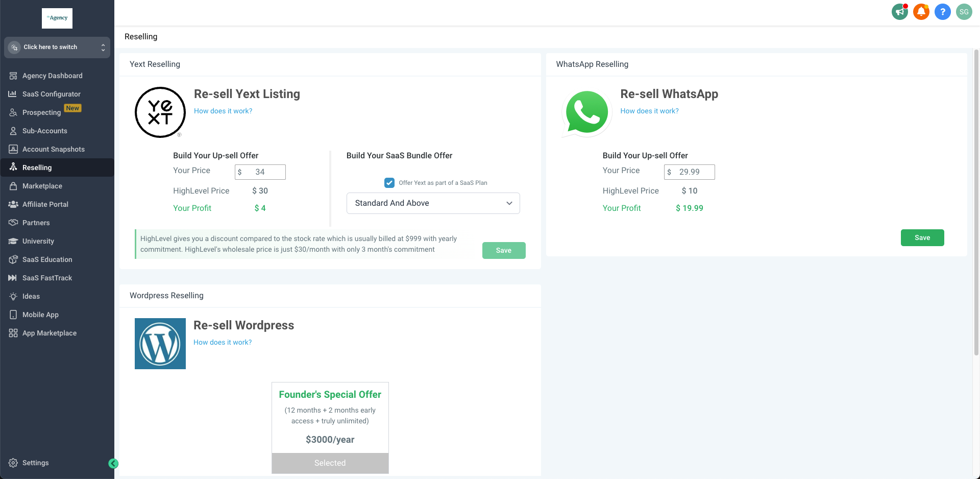Collapse the sidebar with the green arrow

tap(113, 464)
